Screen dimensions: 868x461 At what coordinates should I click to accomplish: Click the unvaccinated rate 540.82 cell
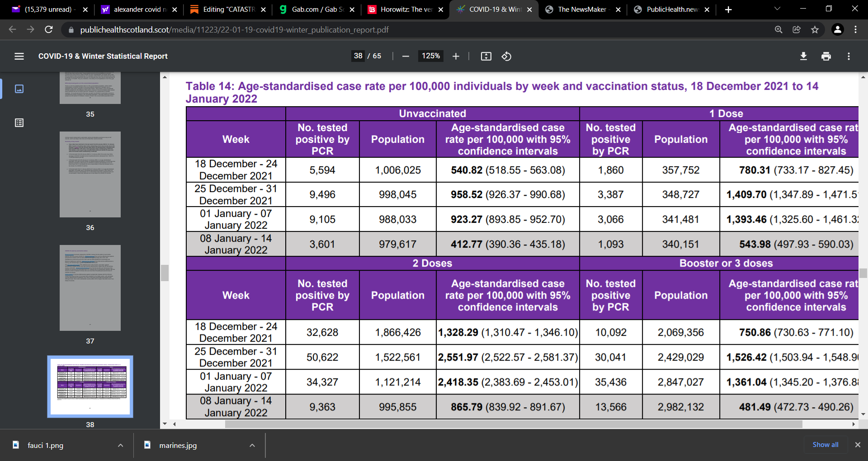(508, 170)
